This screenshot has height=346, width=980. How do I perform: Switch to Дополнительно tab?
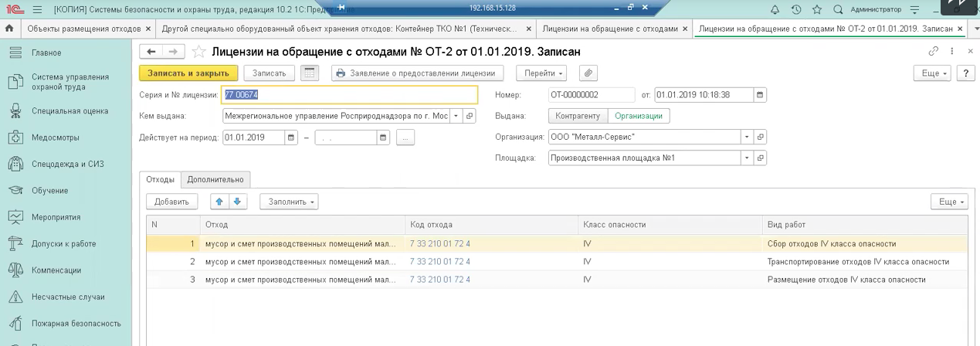(x=215, y=179)
